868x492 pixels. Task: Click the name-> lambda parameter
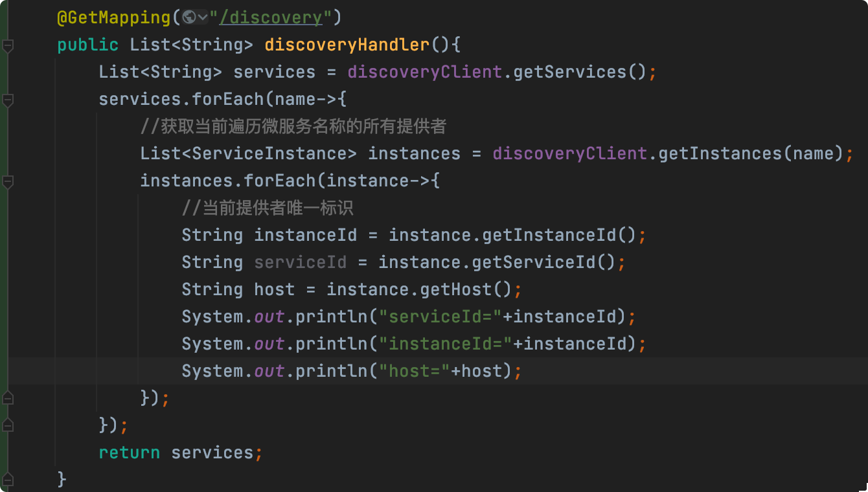pyautogui.click(x=306, y=99)
